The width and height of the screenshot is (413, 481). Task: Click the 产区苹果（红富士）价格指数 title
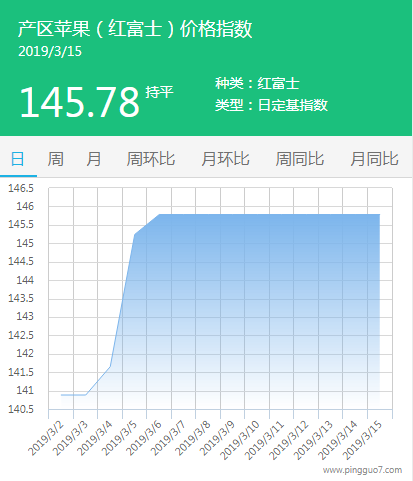pos(135,29)
